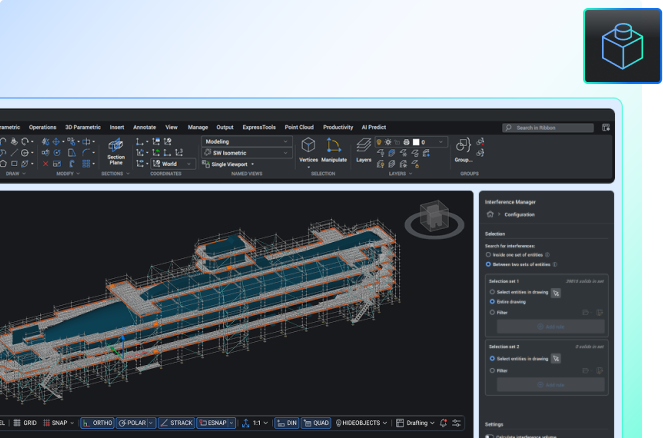
Task: Click the layer freeze sun icon
Action: (388, 142)
